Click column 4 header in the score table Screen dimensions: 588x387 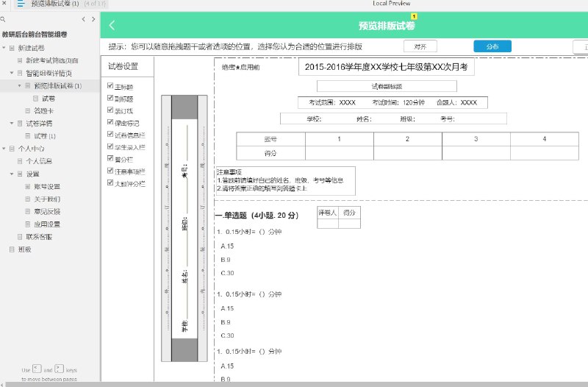tap(545, 139)
